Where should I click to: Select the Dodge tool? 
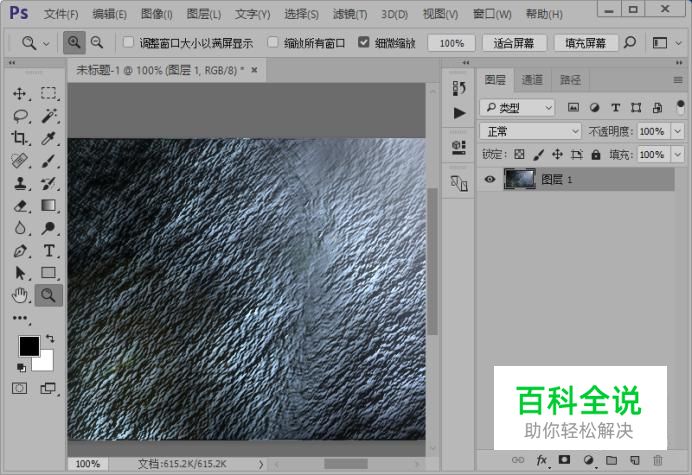pos(49,228)
